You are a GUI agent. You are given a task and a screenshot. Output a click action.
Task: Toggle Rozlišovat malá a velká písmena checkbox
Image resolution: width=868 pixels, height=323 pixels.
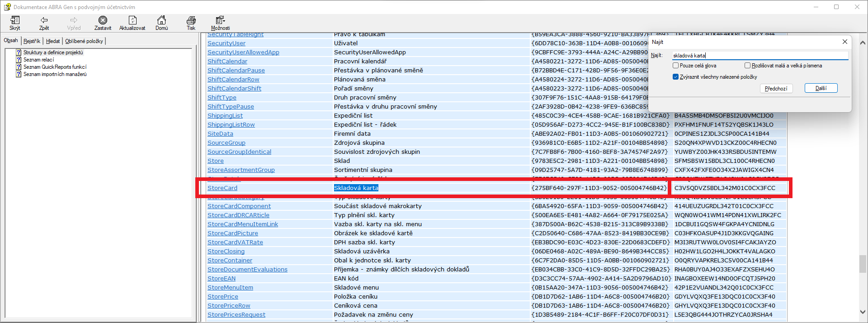(x=748, y=66)
